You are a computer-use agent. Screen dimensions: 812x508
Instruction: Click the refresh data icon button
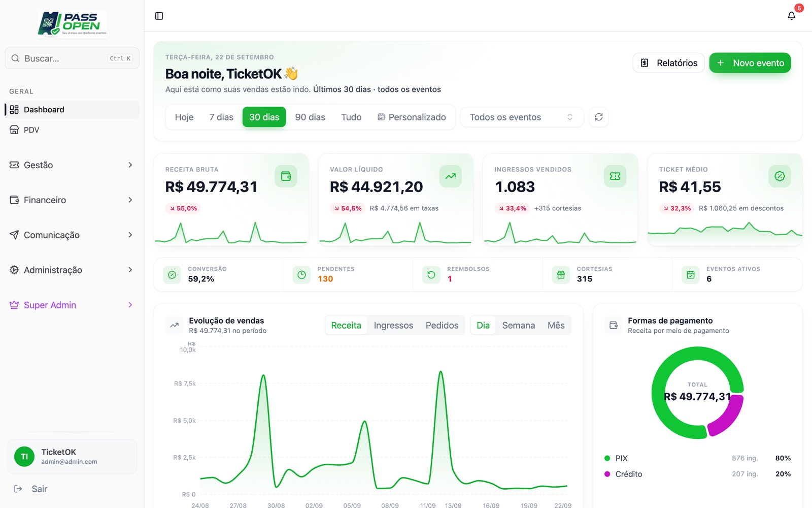pos(599,117)
